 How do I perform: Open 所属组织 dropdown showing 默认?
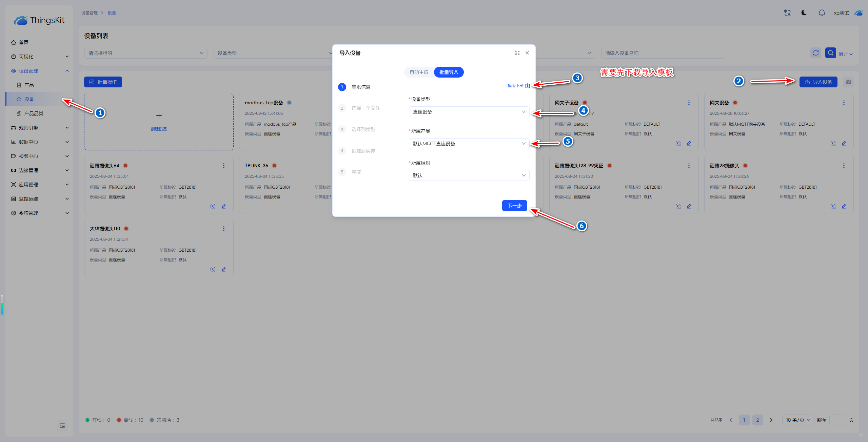point(469,175)
